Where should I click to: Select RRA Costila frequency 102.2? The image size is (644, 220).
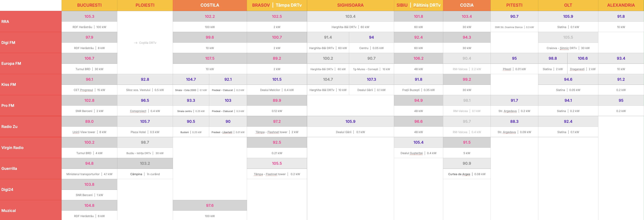tap(210, 16)
